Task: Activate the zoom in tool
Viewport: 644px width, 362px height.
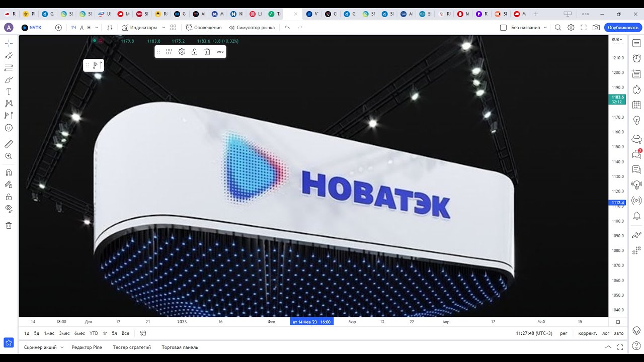Action: pyautogui.click(x=9, y=156)
